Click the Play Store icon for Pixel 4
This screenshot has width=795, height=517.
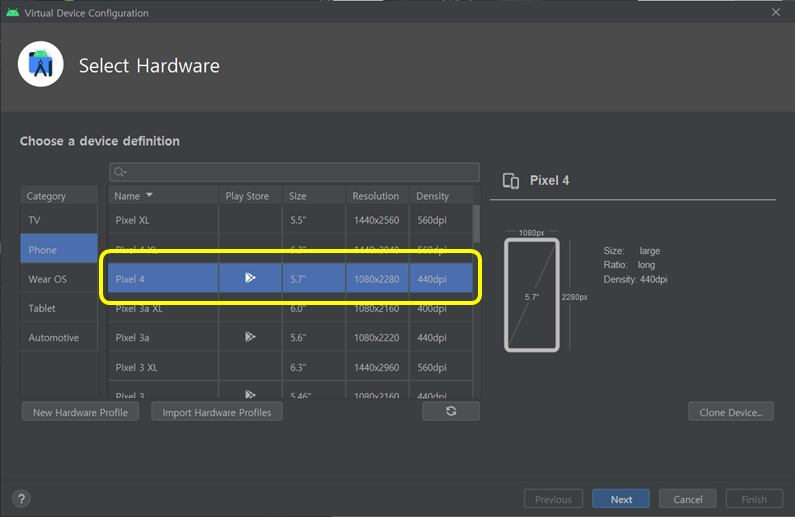pyautogui.click(x=250, y=278)
